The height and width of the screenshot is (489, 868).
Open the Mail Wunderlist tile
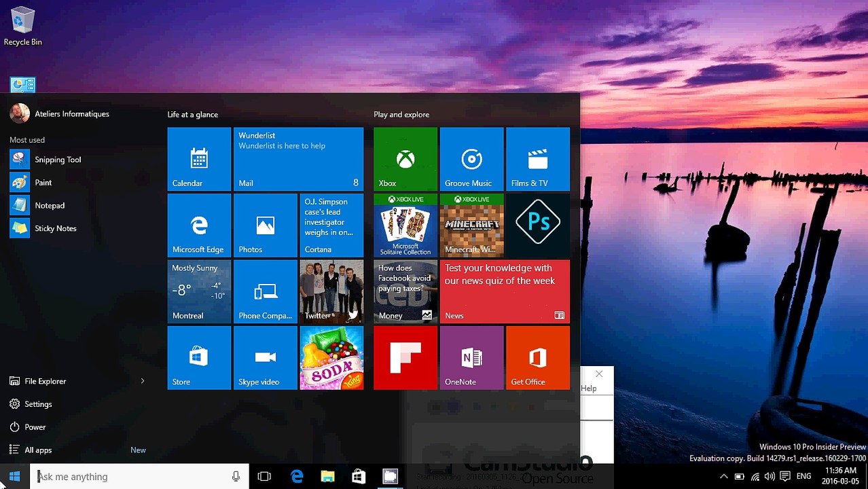click(298, 159)
